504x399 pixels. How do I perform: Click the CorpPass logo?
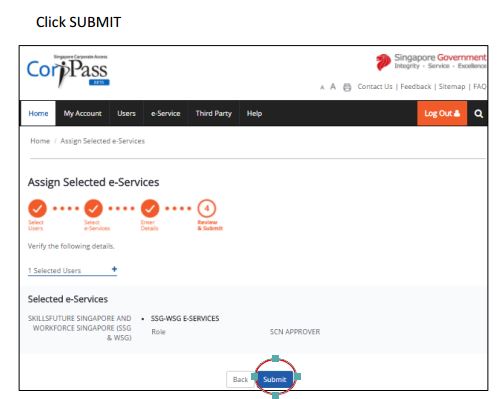[68, 70]
